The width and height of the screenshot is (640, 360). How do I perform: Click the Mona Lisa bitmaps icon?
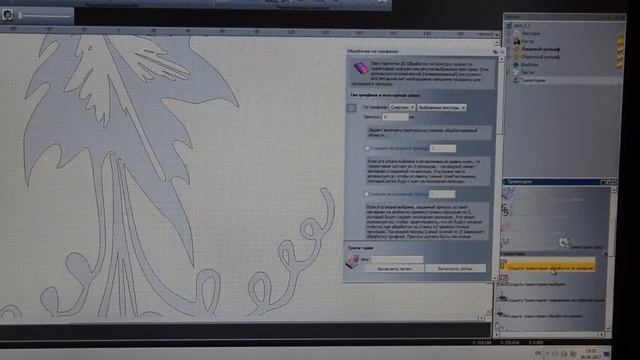click(x=517, y=41)
